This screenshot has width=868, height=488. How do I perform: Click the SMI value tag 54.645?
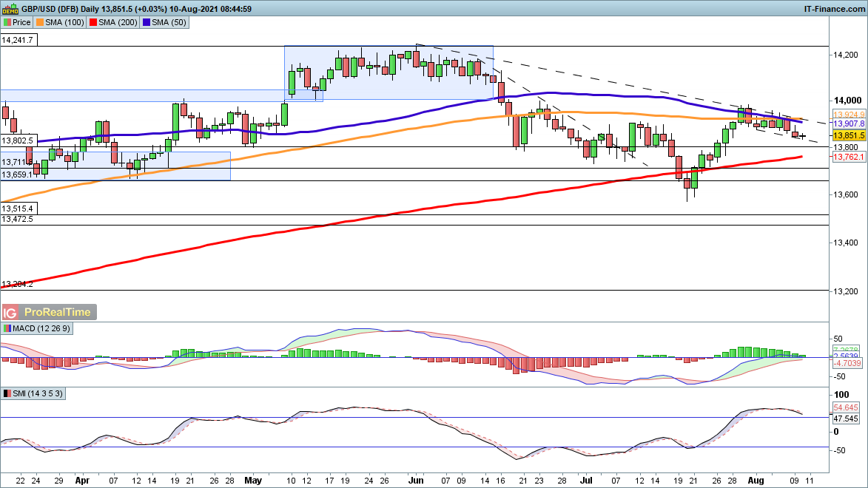click(846, 407)
